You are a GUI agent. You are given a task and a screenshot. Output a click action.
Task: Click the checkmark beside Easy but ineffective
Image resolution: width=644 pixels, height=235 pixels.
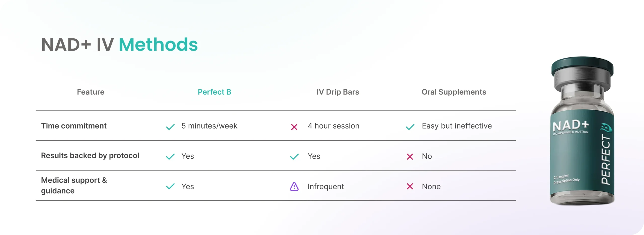coord(410,127)
